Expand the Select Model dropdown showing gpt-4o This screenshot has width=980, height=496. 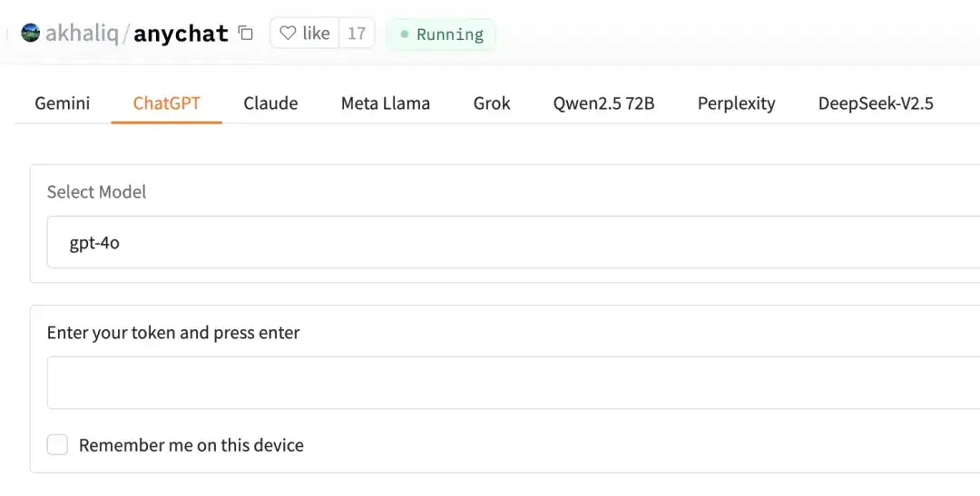pos(508,242)
